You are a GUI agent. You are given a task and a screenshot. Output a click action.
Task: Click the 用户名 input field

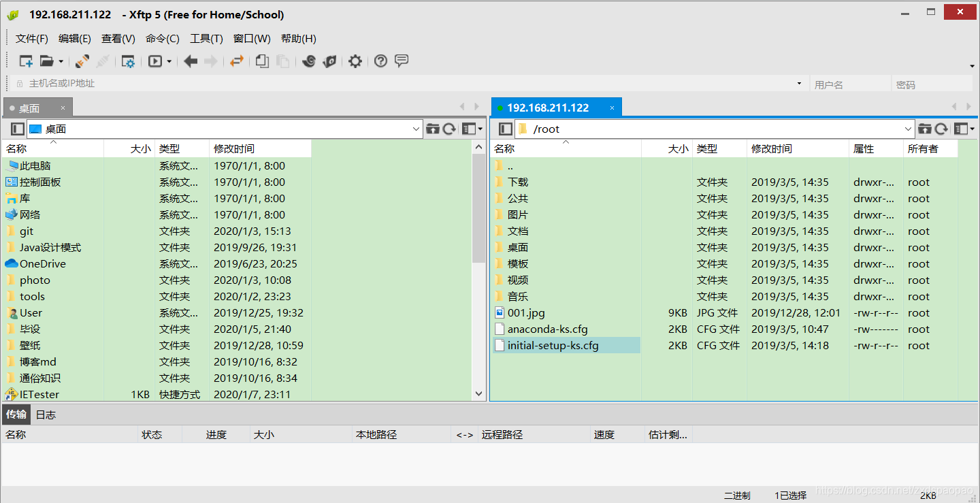click(850, 84)
